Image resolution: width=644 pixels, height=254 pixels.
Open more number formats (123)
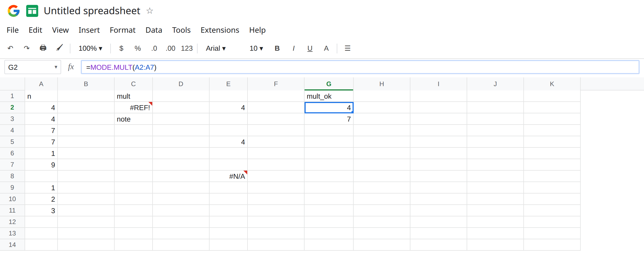pyautogui.click(x=187, y=48)
